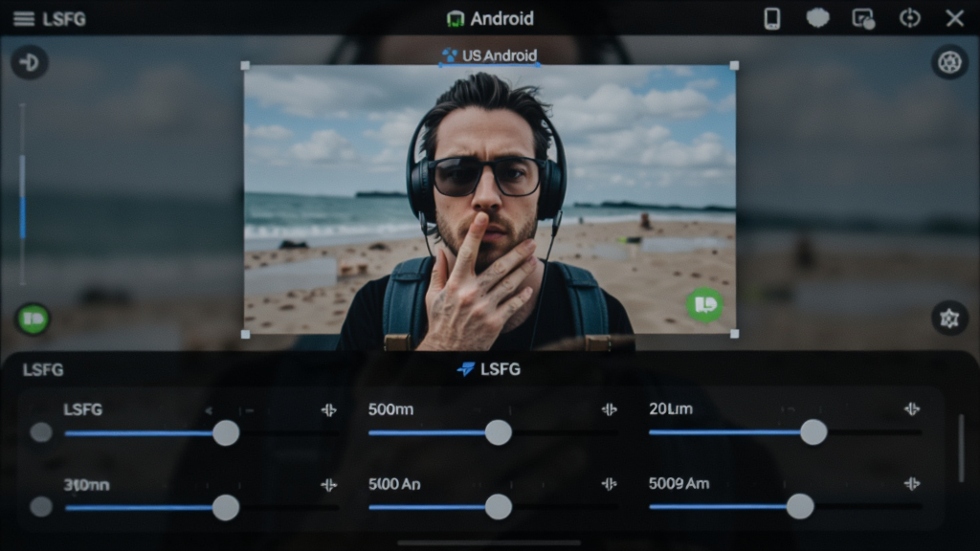Click the screen record icon in top bar
980x551 pixels.
[x=864, y=19]
